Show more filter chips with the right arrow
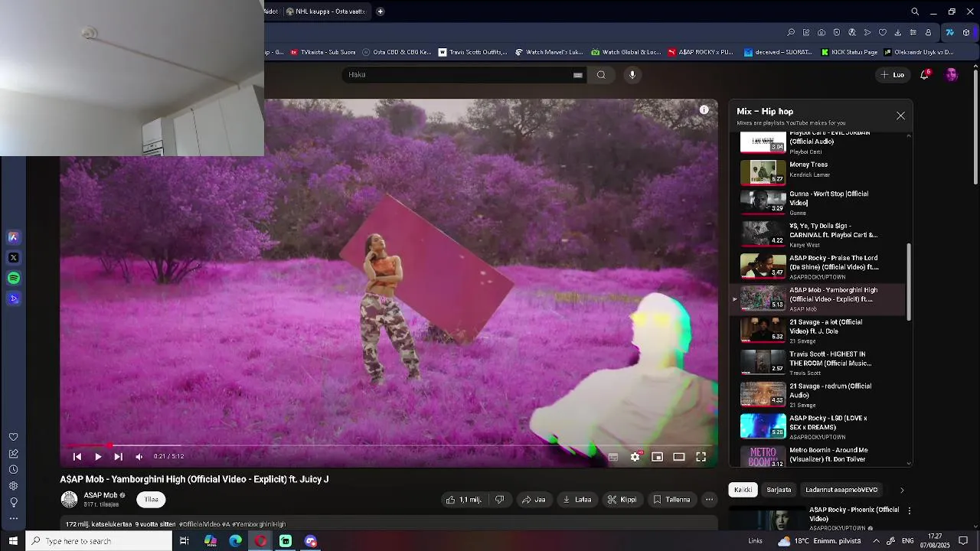Image resolution: width=980 pixels, height=551 pixels. click(901, 490)
